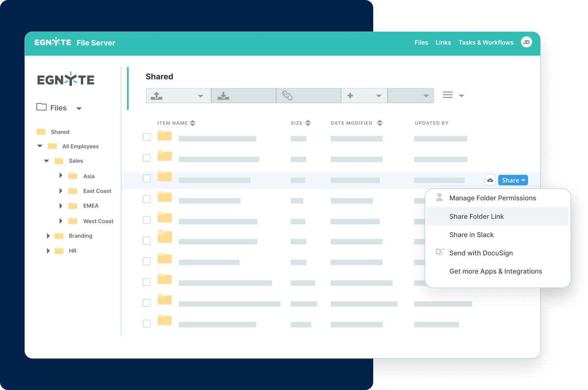Image resolution: width=588 pixels, height=390 pixels.
Task: Click the plus icon to create new item
Action: click(x=350, y=95)
